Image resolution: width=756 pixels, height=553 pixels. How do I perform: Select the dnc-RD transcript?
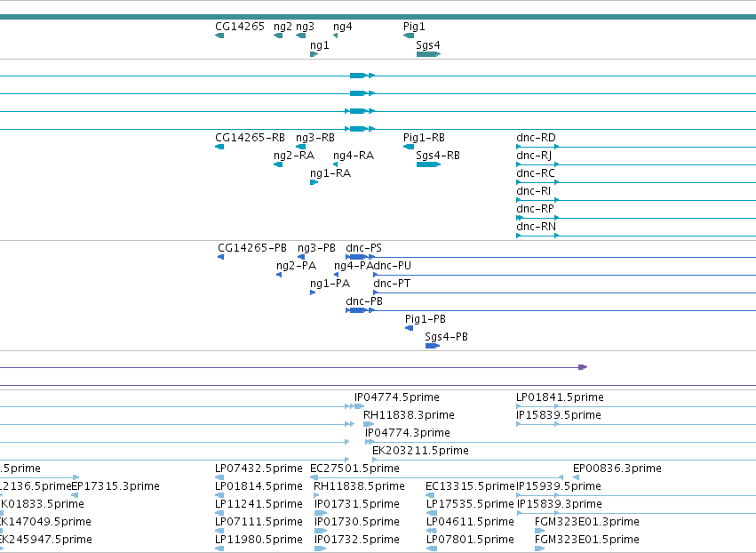(x=536, y=138)
